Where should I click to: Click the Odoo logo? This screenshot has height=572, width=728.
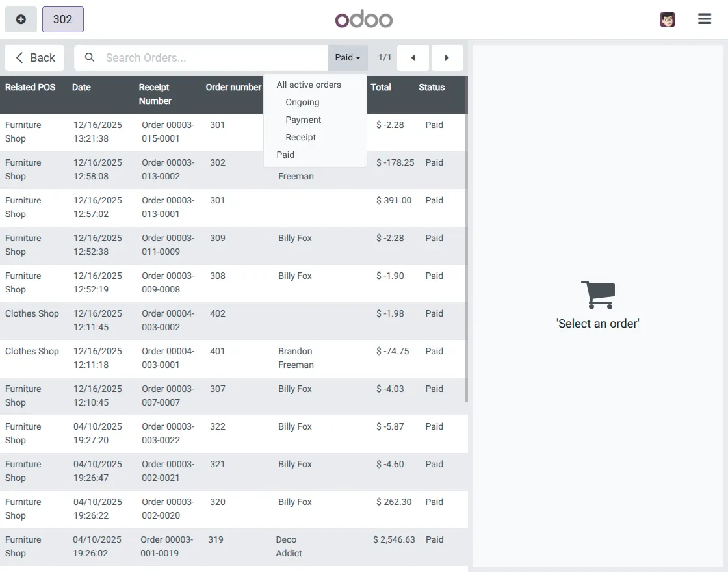click(x=363, y=19)
